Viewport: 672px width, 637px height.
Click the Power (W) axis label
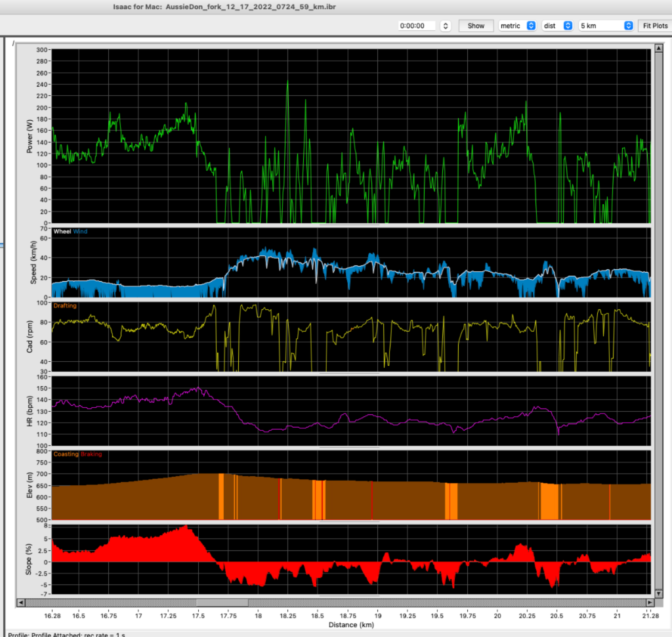pos(30,136)
